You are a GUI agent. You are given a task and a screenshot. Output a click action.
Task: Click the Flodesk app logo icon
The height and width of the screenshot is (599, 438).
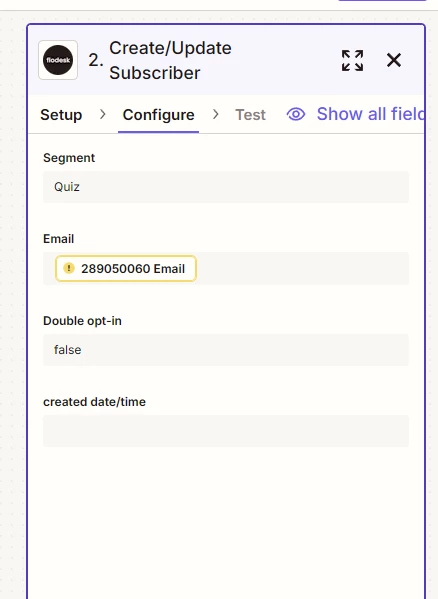pyautogui.click(x=58, y=60)
